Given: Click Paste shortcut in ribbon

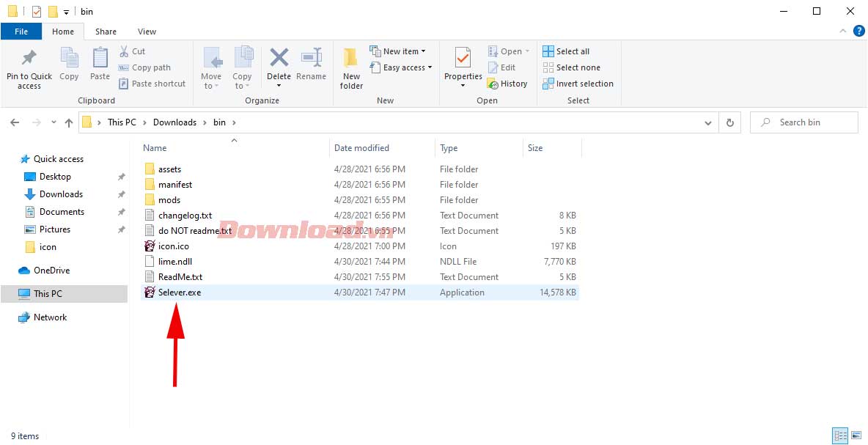Looking at the screenshot, I should pyautogui.click(x=152, y=84).
